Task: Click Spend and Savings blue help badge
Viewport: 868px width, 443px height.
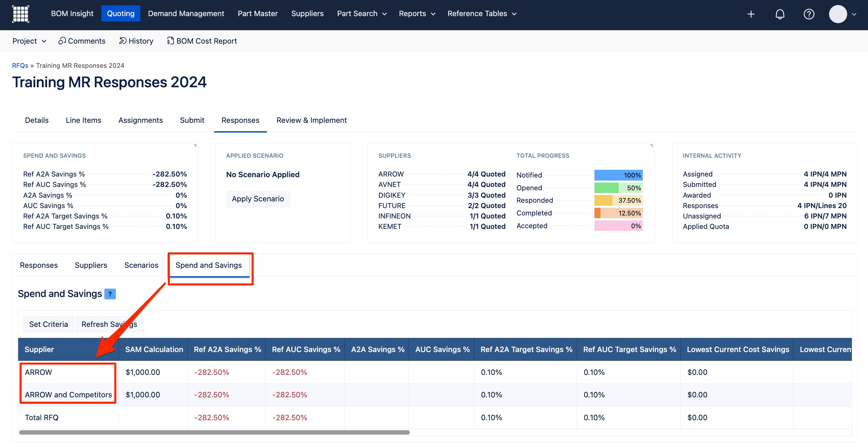Action: (x=110, y=294)
